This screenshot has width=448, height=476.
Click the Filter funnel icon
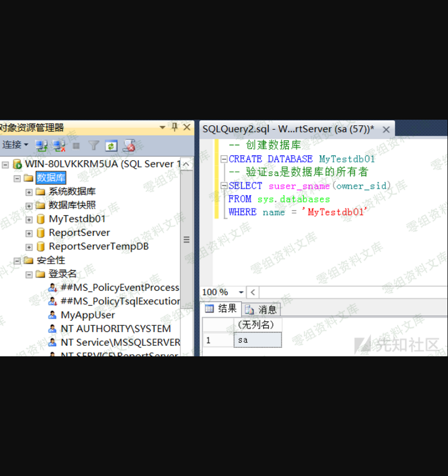point(94,146)
